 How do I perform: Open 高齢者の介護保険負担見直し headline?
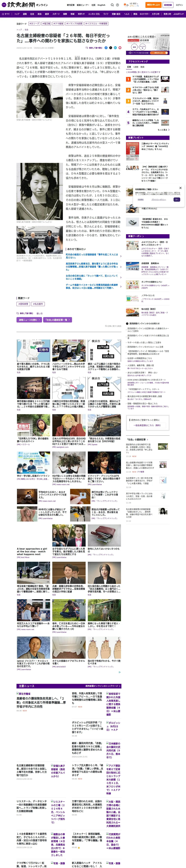tap(41, 703)
